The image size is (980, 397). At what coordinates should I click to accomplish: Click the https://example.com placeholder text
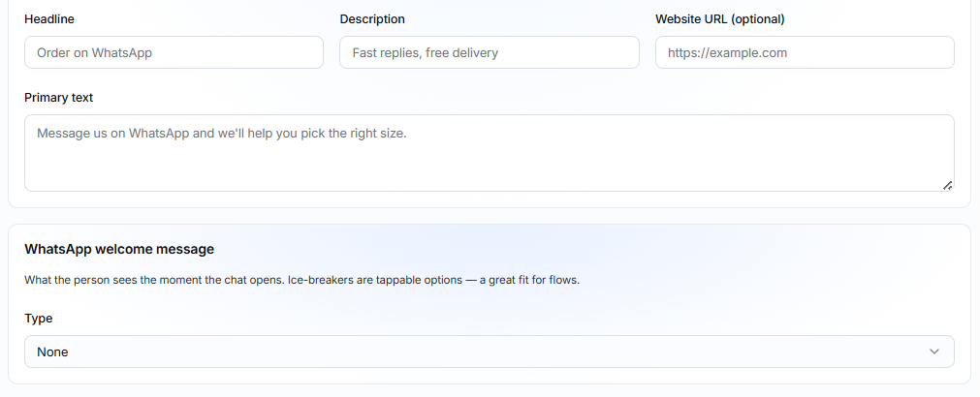(728, 53)
